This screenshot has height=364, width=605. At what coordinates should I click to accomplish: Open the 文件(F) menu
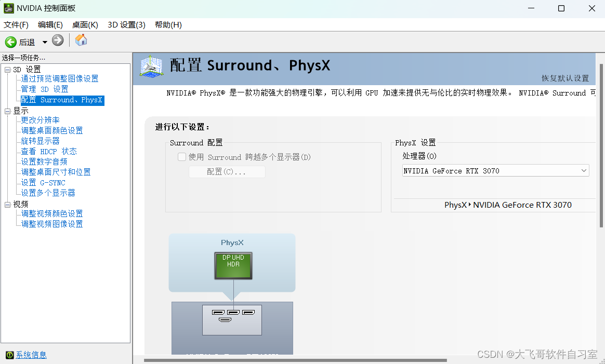[x=16, y=25]
